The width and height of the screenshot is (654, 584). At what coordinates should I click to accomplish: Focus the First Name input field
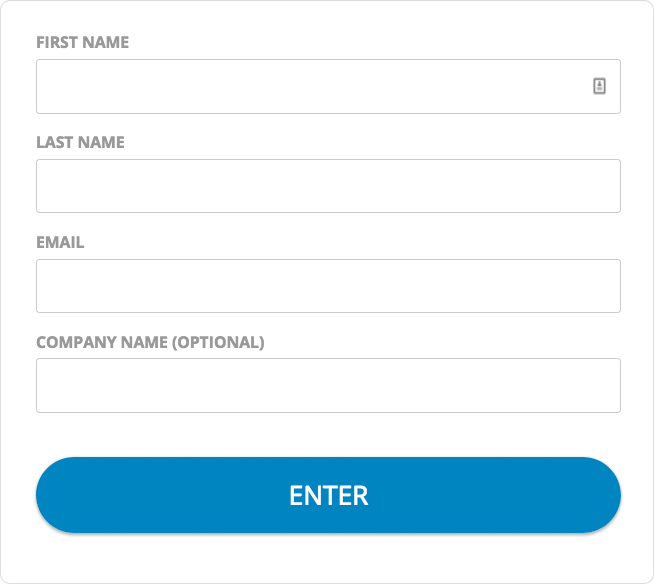(310, 86)
